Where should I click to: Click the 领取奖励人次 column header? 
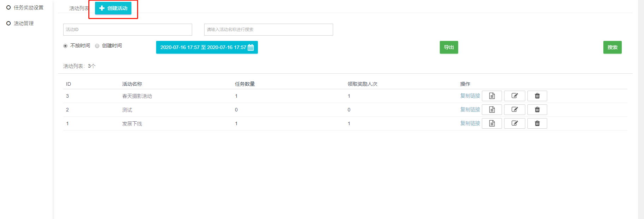[x=362, y=84]
